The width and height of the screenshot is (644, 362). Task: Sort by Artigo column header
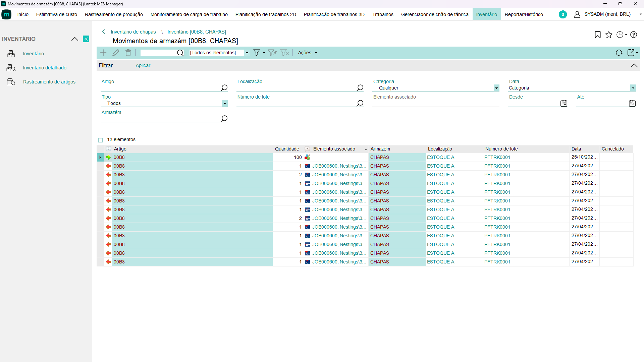click(x=120, y=149)
